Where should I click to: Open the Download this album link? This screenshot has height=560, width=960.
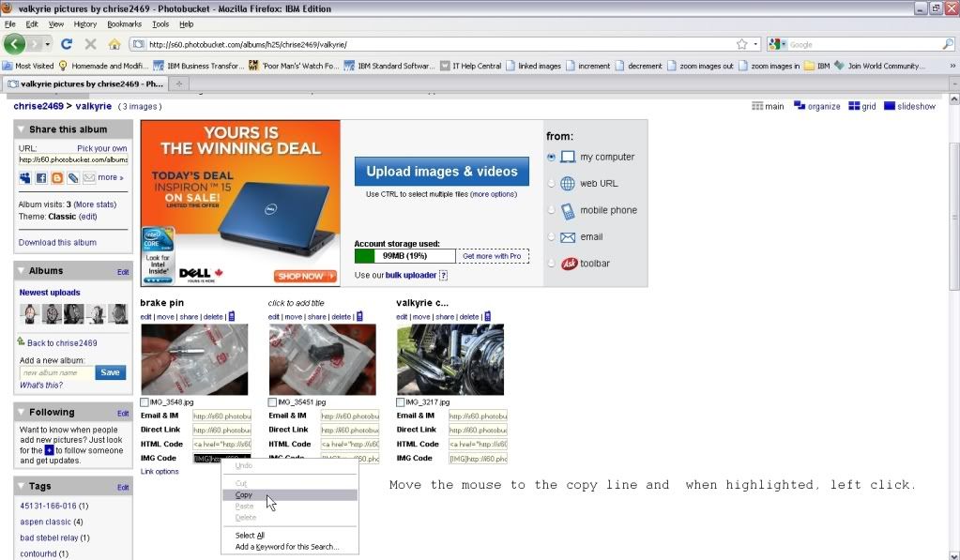(57, 242)
